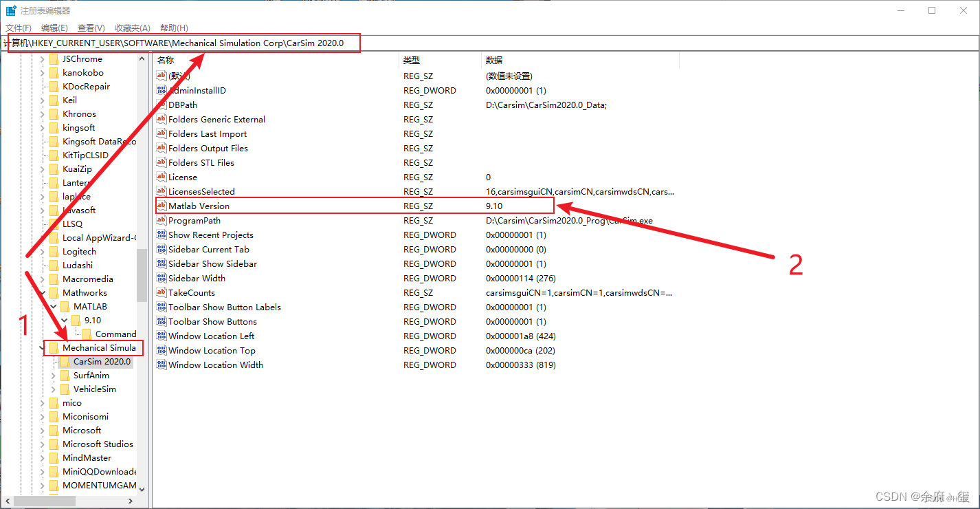Click the registry path address bar
Screen dimensions: 980x509
coord(489,43)
